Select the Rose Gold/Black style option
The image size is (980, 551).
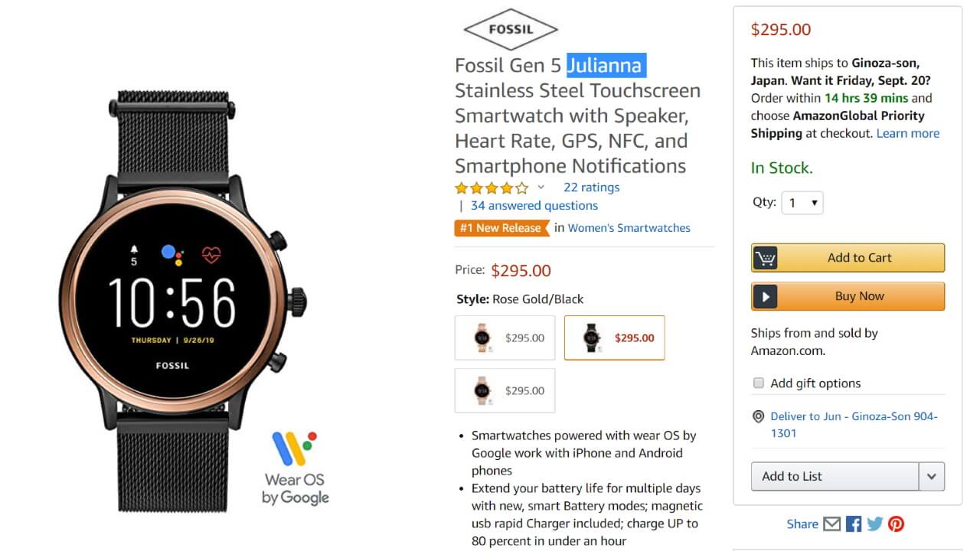click(x=614, y=337)
